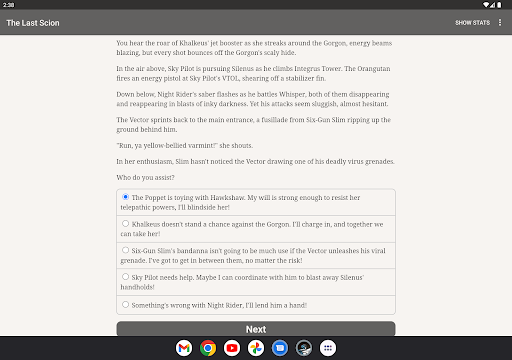Open Google Photos from the taskbar
This screenshot has height=360, width=512.
[x=256, y=348]
